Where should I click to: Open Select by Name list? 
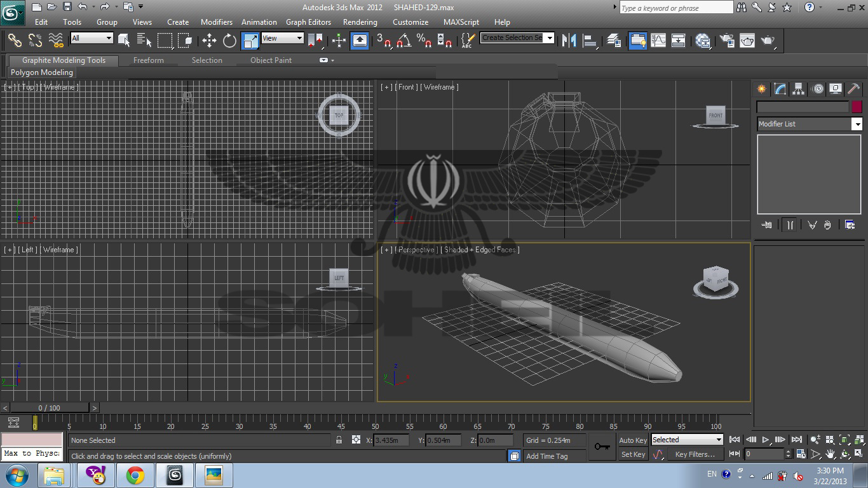point(144,41)
